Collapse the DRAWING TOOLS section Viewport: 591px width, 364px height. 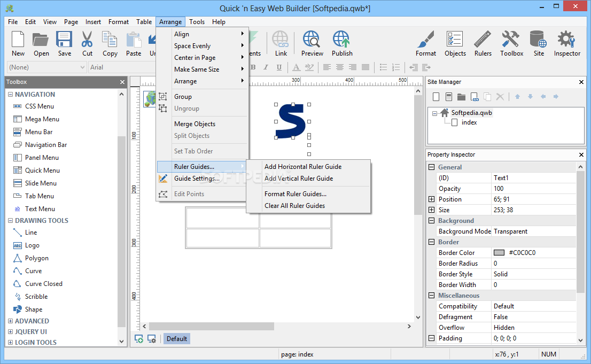pos(11,220)
